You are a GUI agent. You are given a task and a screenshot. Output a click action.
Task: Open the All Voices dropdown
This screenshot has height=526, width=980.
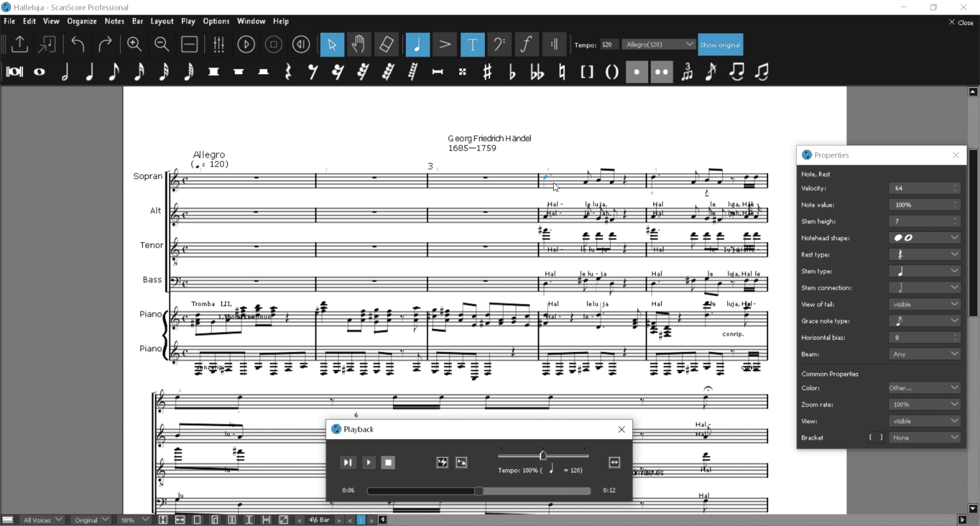[41, 520]
